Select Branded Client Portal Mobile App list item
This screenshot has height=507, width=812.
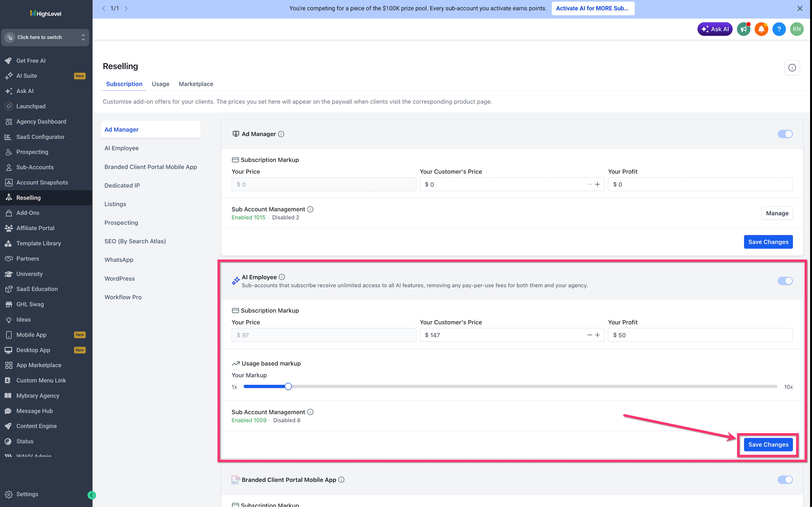click(151, 167)
